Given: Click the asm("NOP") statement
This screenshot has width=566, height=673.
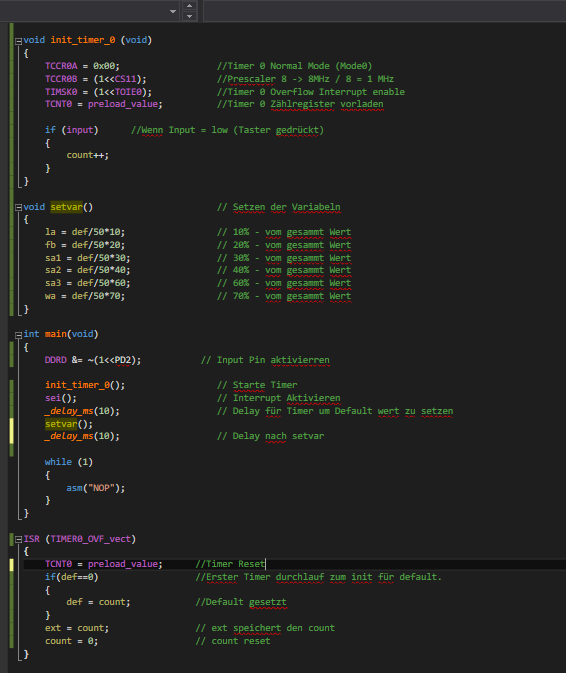Looking at the screenshot, I should point(96,488).
